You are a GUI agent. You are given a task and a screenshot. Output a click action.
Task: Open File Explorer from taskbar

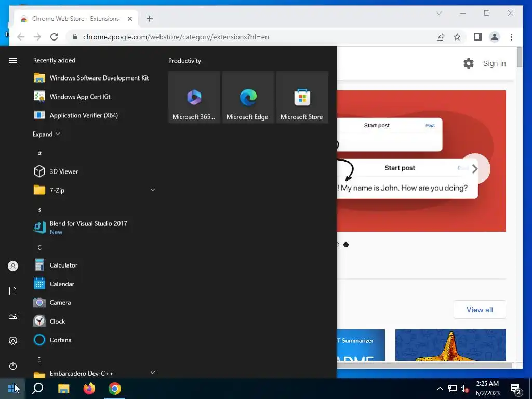pyautogui.click(x=63, y=389)
